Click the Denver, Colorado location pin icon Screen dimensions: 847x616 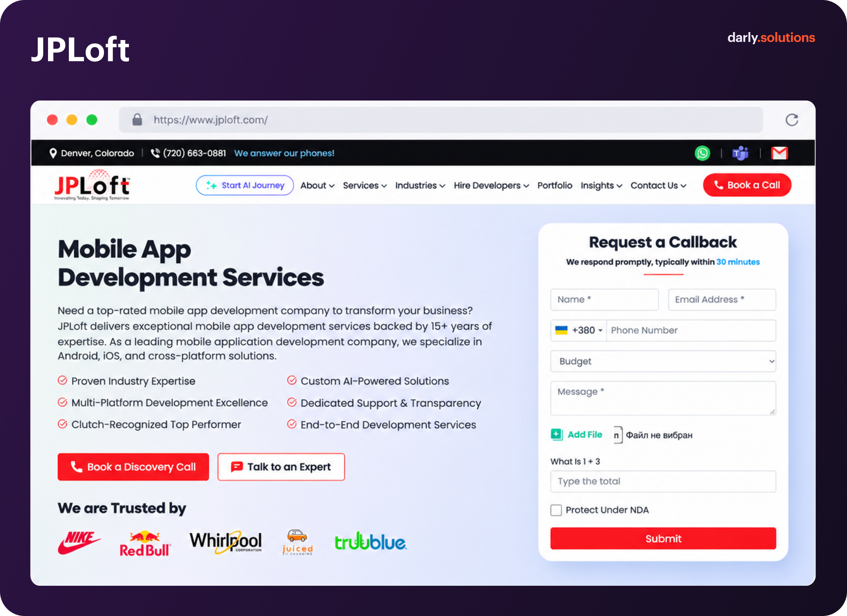click(53, 153)
